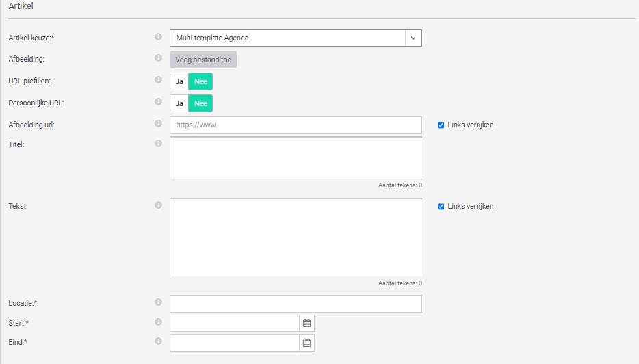Set URL prefillen to Ja
This screenshot has width=639, height=364.
click(x=179, y=81)
